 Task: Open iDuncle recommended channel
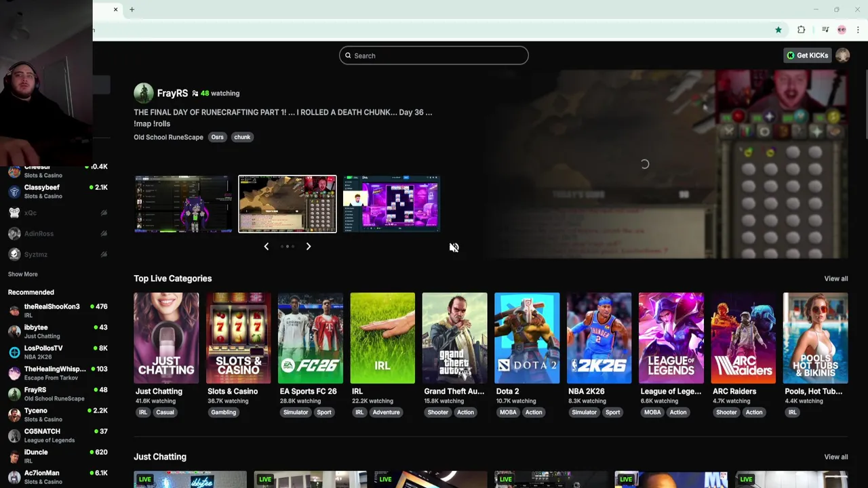coord(58,456)
